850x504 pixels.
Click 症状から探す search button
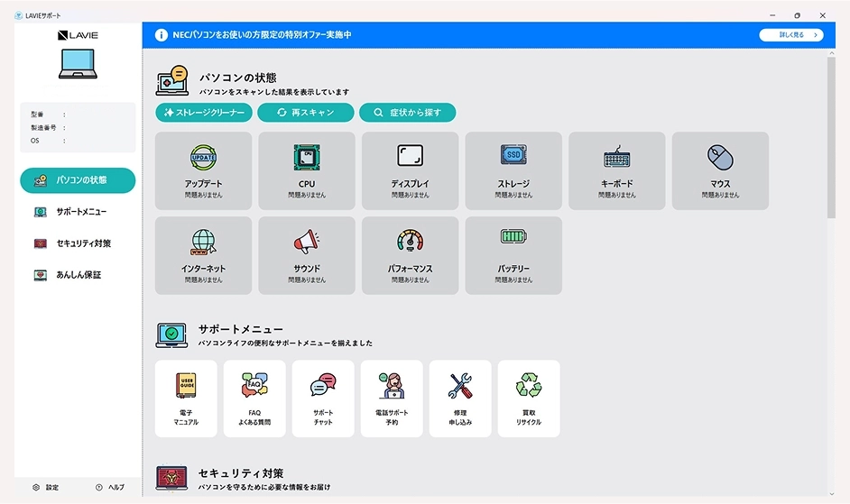pyautogui.click(x=408, y=112)
